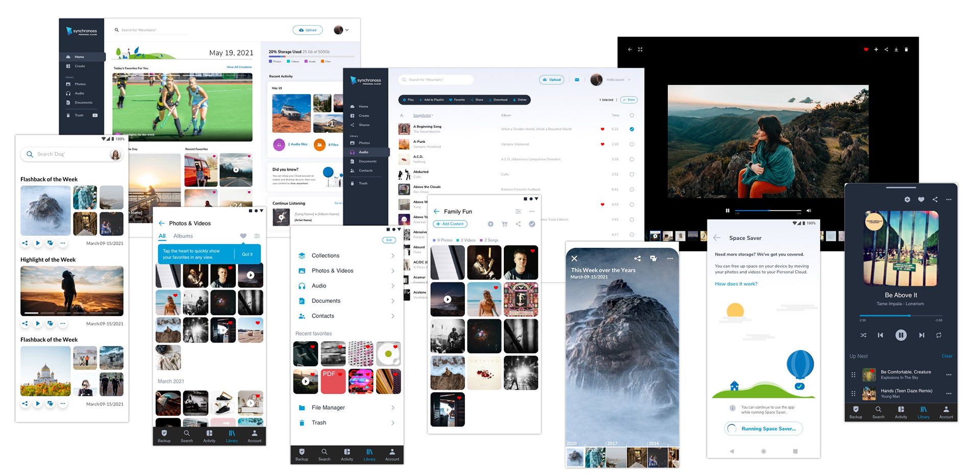Image resolution: width=980 pixels, height=476 pixels.
Task: Select the Abducted row circle
Action: point(632,175)
